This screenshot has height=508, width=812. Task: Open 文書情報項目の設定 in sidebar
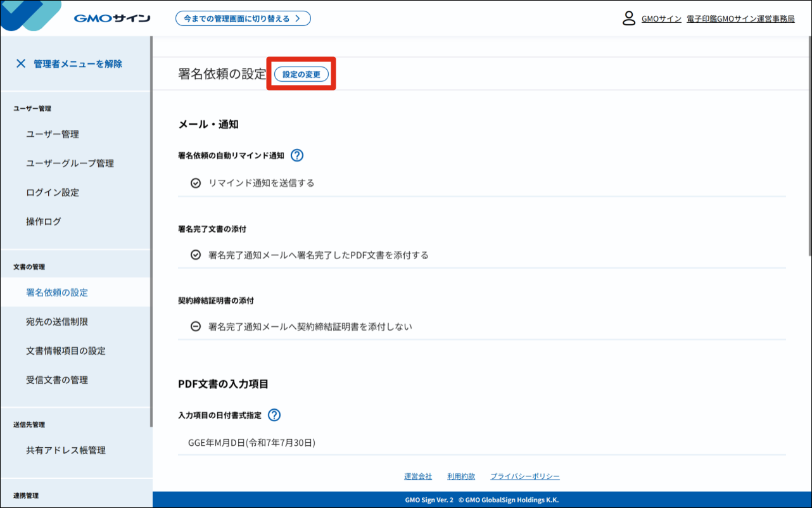(x=66, y=351)
